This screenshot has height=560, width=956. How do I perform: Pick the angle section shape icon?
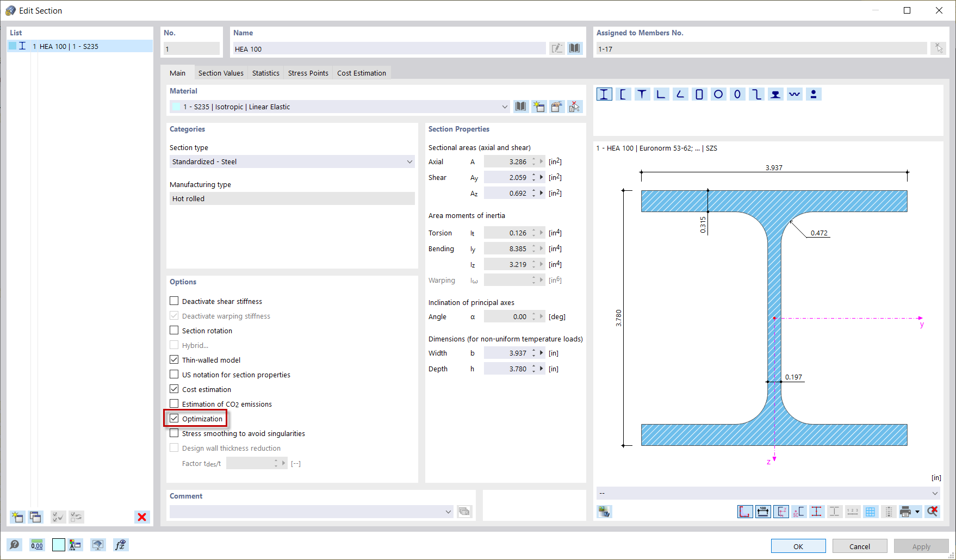[680, 94]
